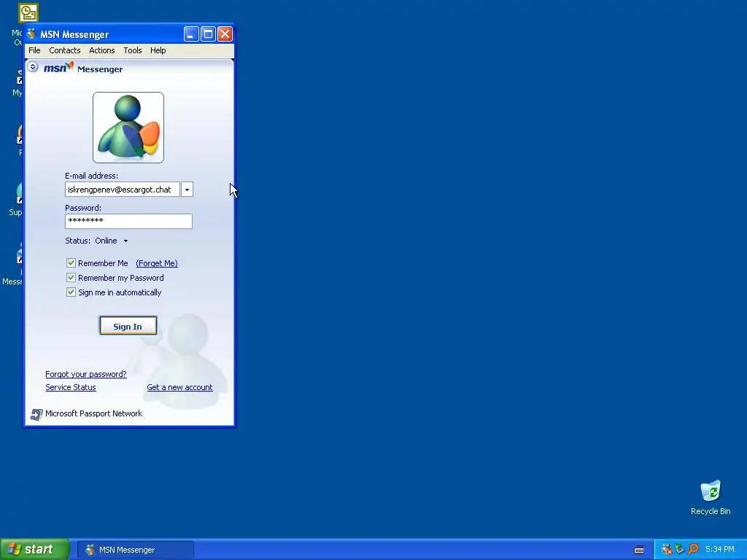Click into the e-mail address field

[x=123, y=190]
